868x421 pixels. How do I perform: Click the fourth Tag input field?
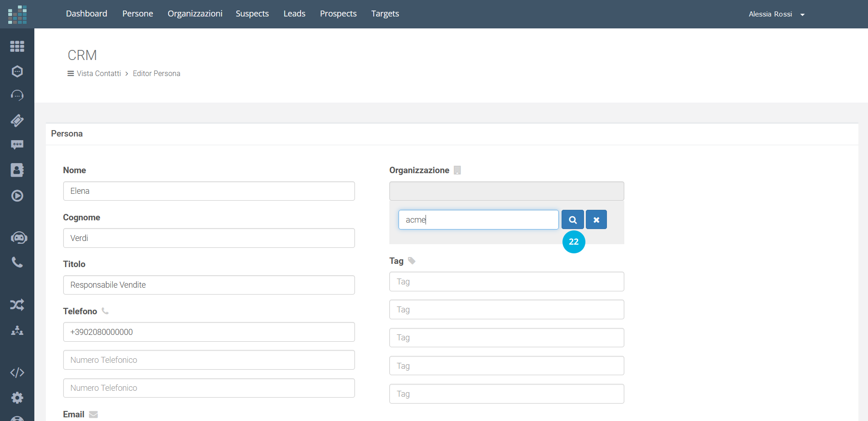coord(507,366)
